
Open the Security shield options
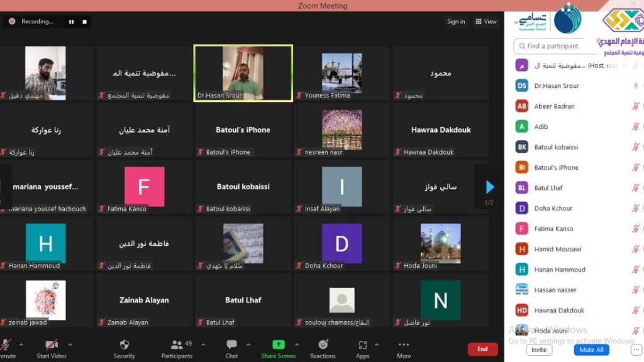124,345
